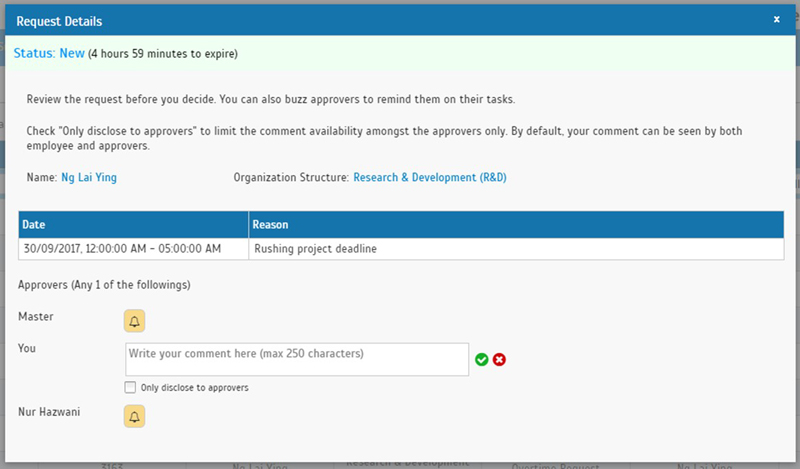Focus the comment text box

[297, 359]
